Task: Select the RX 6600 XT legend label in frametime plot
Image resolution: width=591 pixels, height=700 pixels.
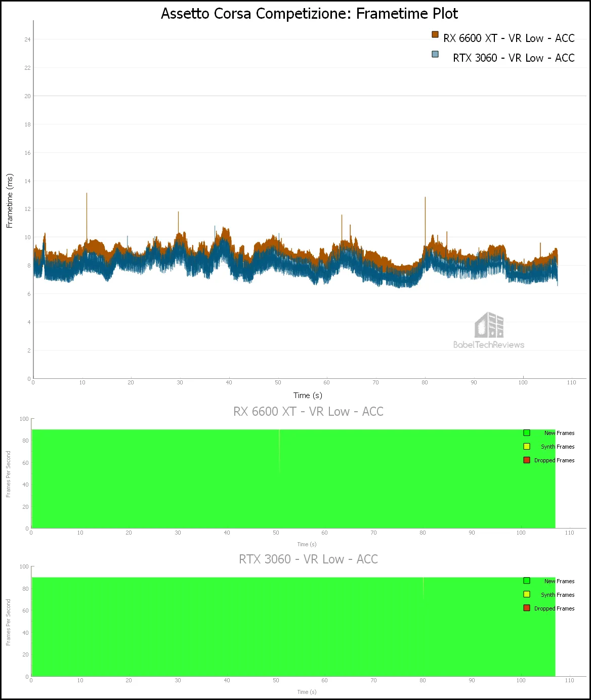Action: click(509, 38)
